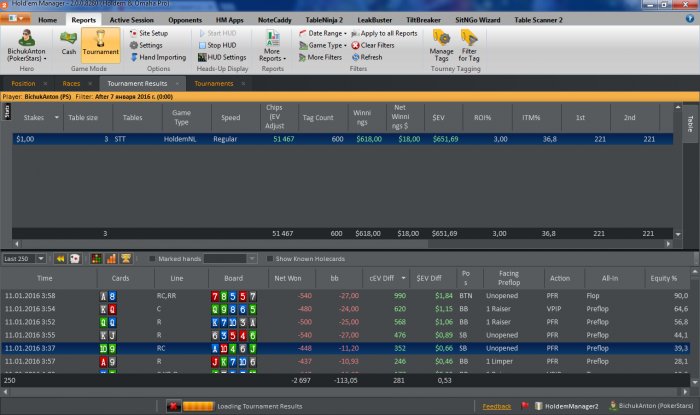Image resolution: width=700 pixels, height=415 pixels.
Task: Click the Filter for Tag icon
Action: [x=470, y=43]
